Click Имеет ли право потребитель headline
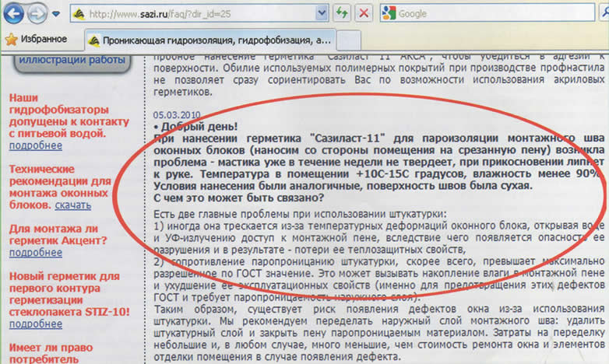 click(51, 353)
